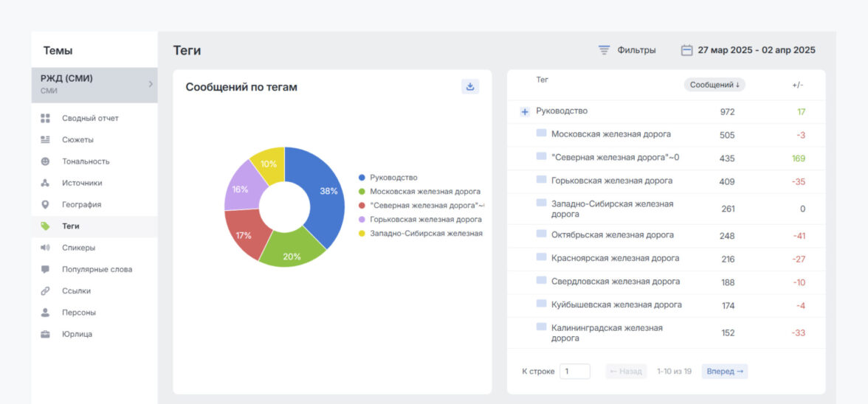This screenshot has width=868, height=404.
Task: Open the Ссылки link icon
Action: coord(46,290)
